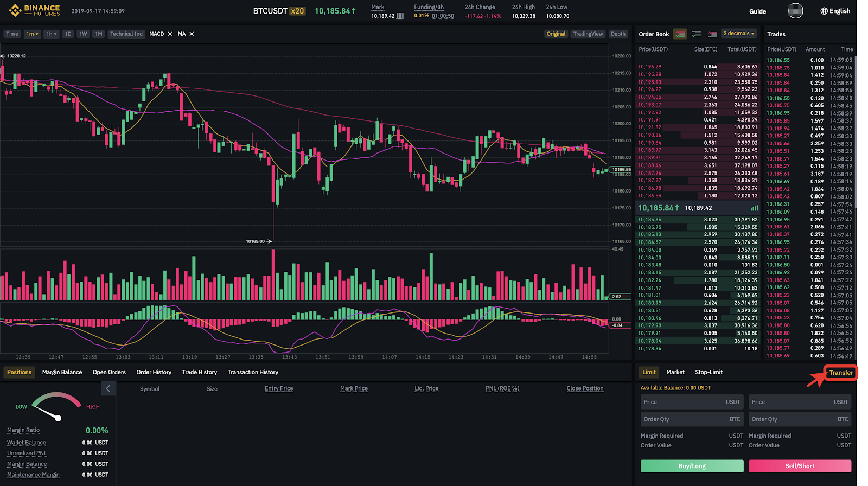Click the Funding/8h label
Viewport: 868px width, 486px height.
click(x=429, y=7)
